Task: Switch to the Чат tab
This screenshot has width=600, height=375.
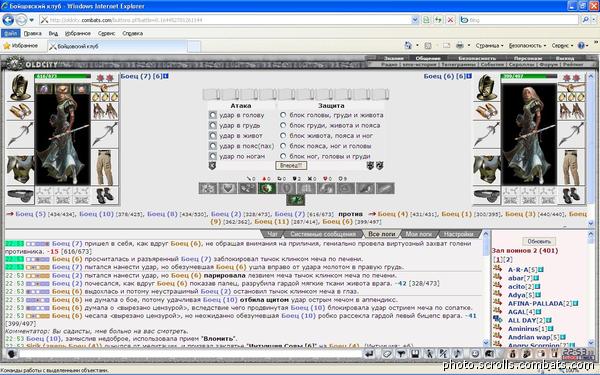Action: coord(272,234)
